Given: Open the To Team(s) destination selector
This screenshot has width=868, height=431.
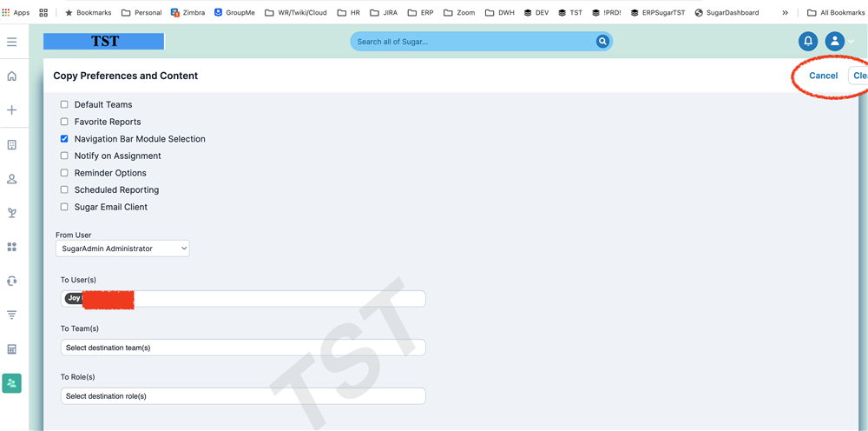Looking at the screenshot, I should tap(243, 348).
